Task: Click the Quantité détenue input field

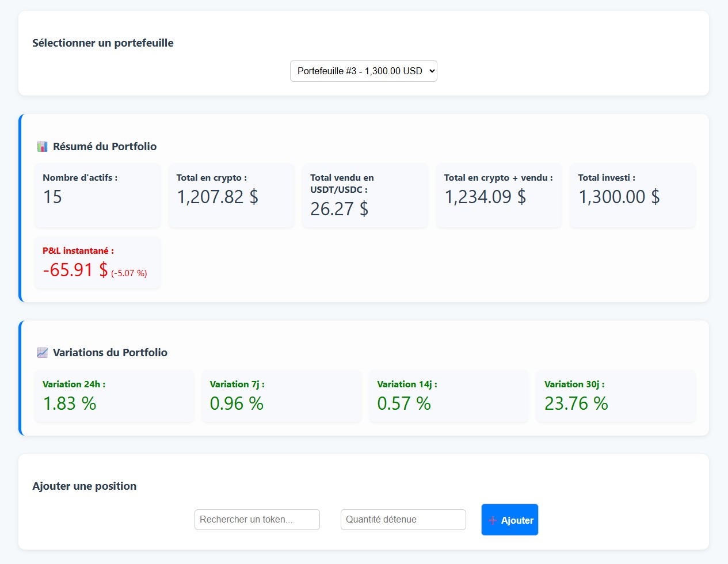Action: pos(403,519)
